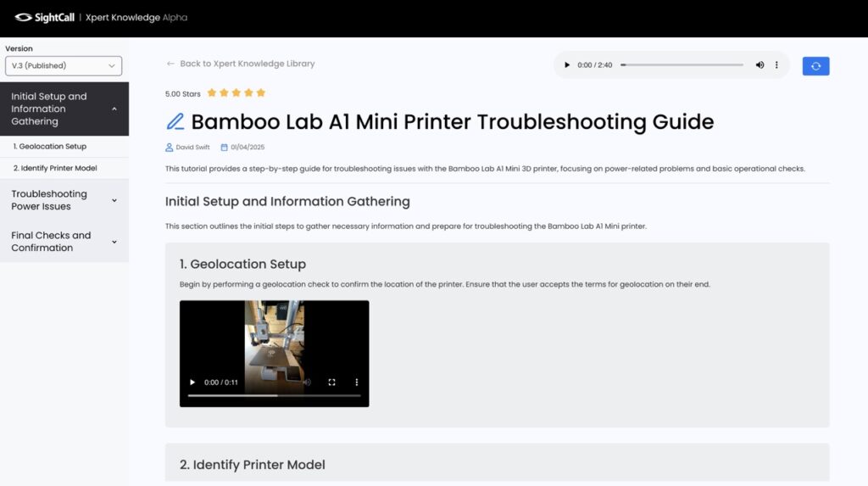The image size is (868, 486).
Task: Play the geolocation setup video
Action: click(x=192, y=383)
